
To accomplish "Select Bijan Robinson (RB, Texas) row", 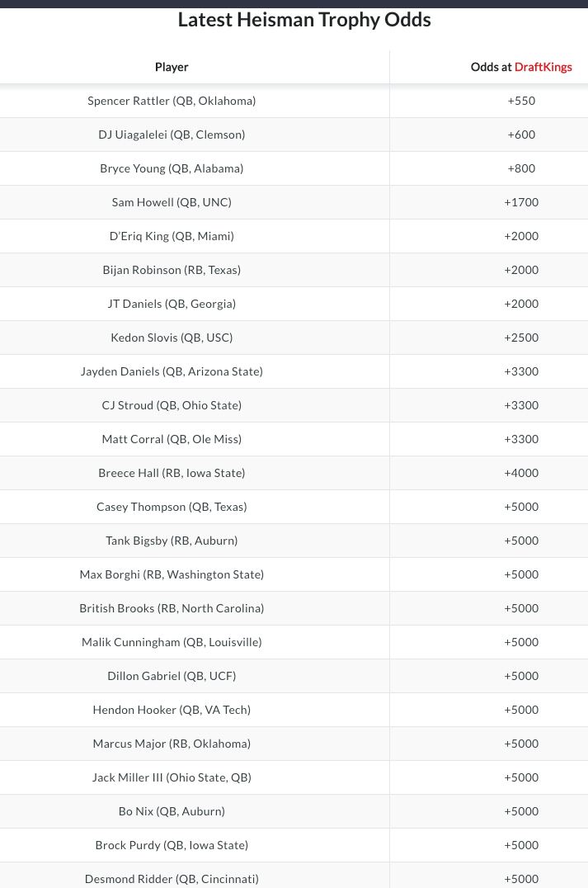I will tap(294, 270).
